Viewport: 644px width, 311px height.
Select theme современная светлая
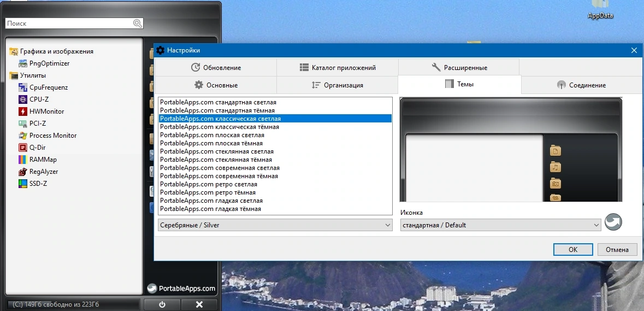(x=275, y=168)
